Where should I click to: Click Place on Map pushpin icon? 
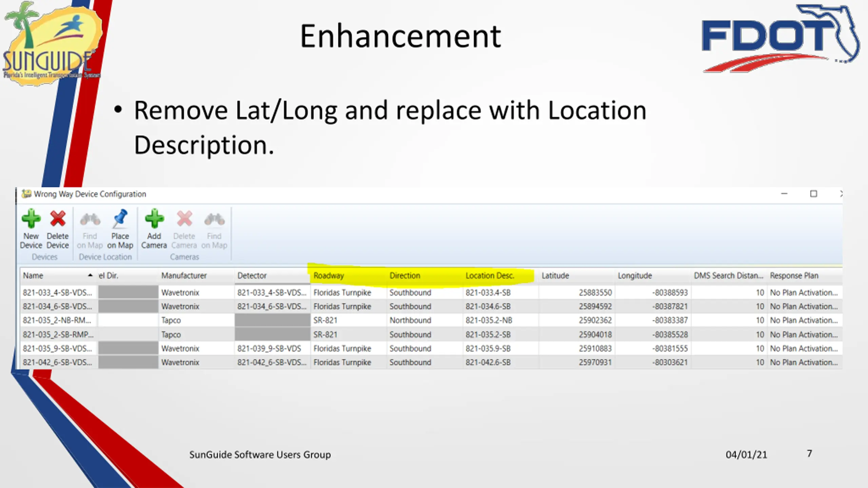click(120, 219)
